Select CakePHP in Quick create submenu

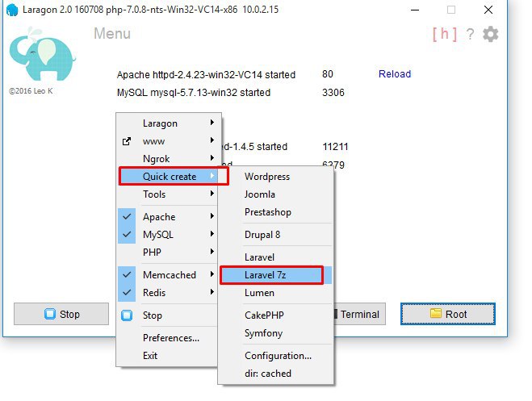click(x=276, y=315)
